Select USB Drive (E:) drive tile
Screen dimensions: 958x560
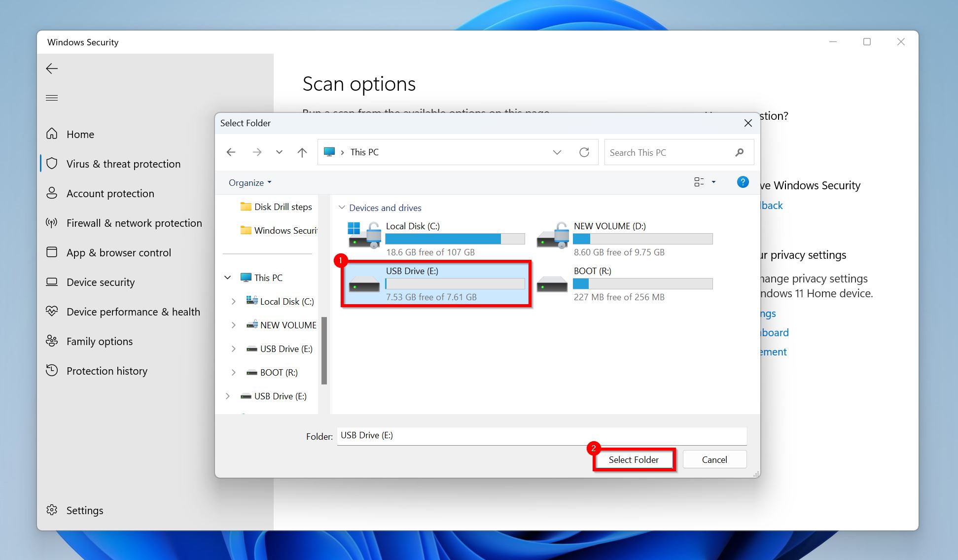(437, 284)
